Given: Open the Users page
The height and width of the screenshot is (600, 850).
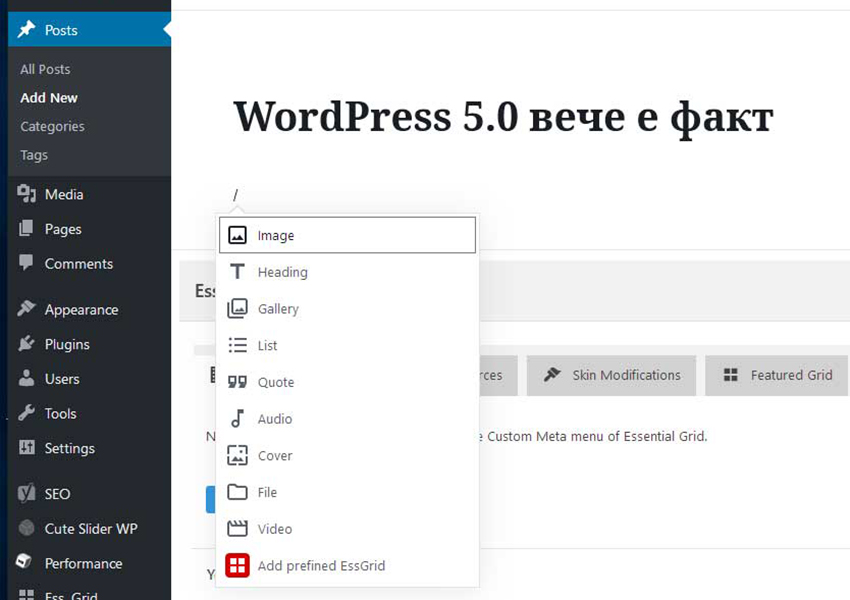Looking at the screenshot, I should [x=62, y=379].
